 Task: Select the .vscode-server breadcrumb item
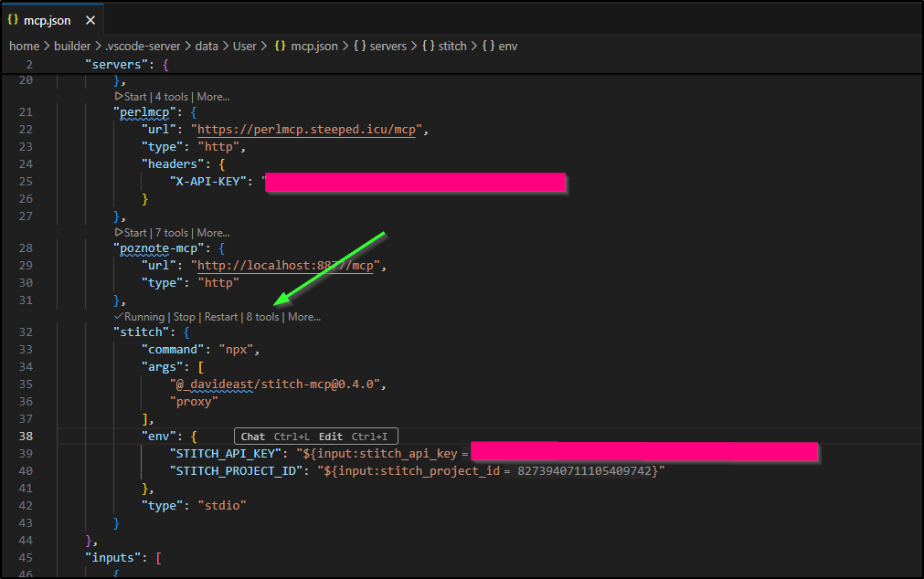coord(140,46)
